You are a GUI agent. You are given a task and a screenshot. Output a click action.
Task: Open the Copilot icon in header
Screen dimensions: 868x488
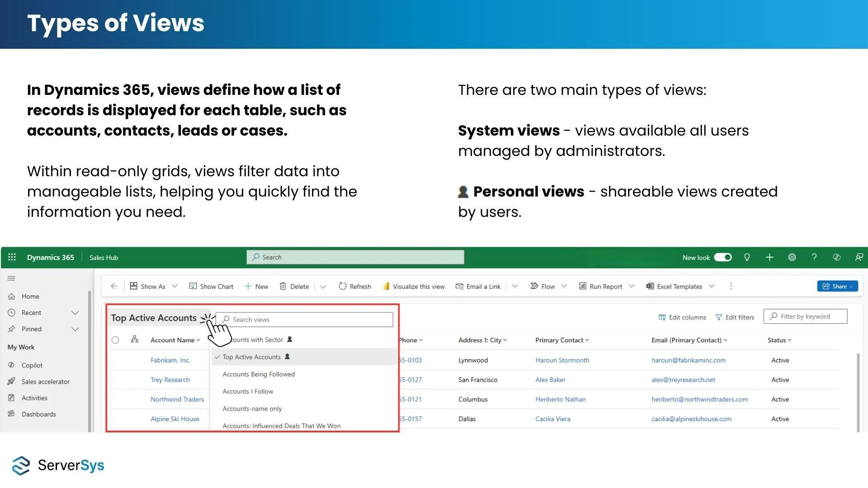coord(837,257)
